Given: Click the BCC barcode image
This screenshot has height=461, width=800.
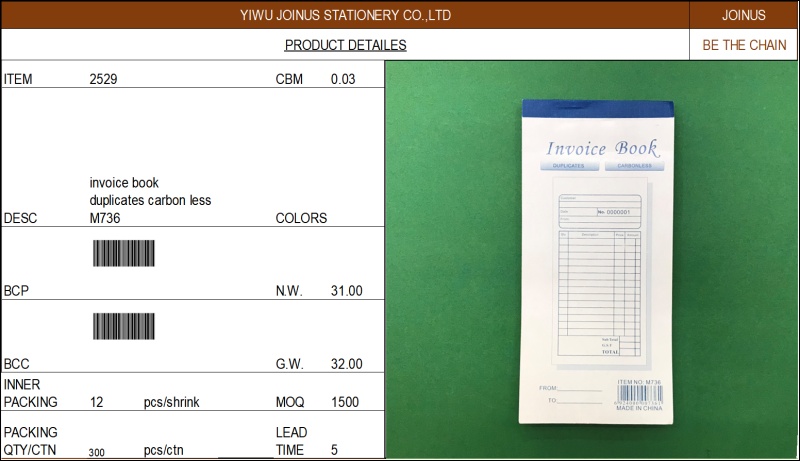Looking at the screenshot, I should (124, 326).
